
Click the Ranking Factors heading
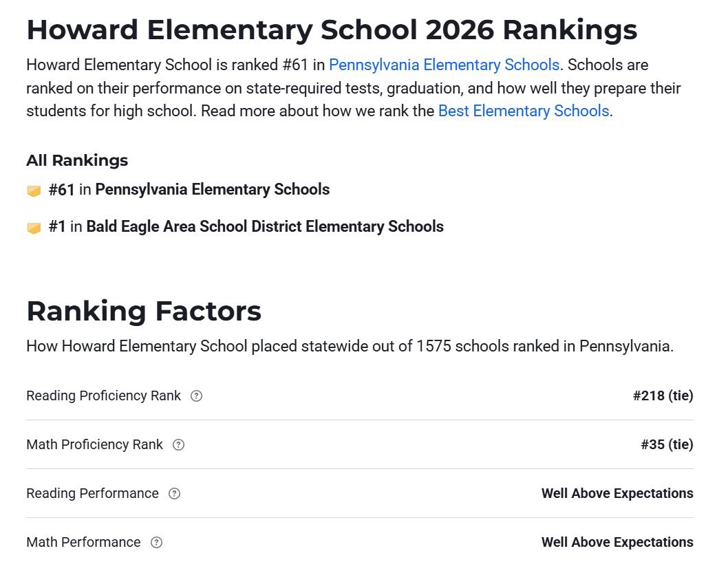144,311
